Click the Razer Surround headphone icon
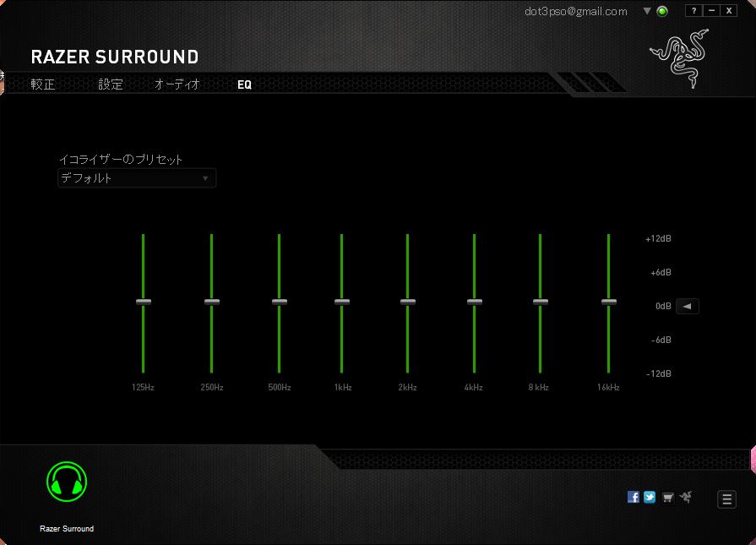Screen dimensions: 756x545 67,482
